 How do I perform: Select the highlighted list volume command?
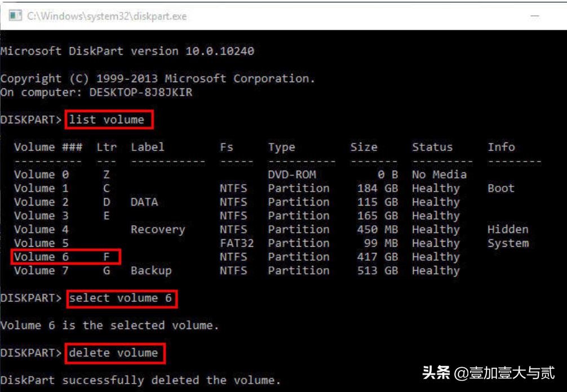pyautogui.click(x=109, y=119)
